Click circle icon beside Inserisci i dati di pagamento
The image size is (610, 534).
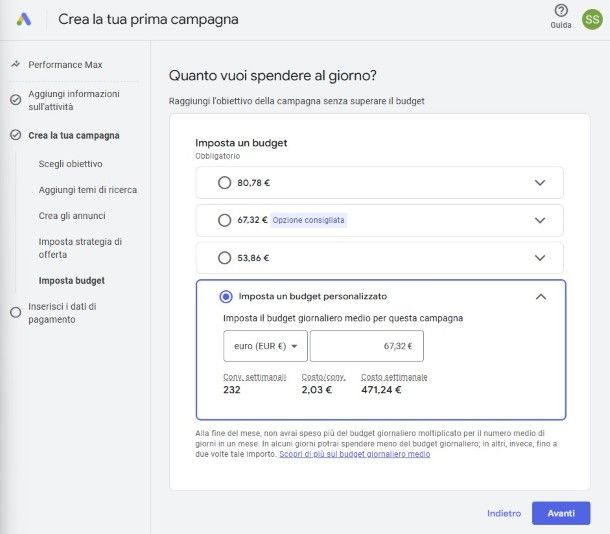pyautogui.click(x=16, y=312)
